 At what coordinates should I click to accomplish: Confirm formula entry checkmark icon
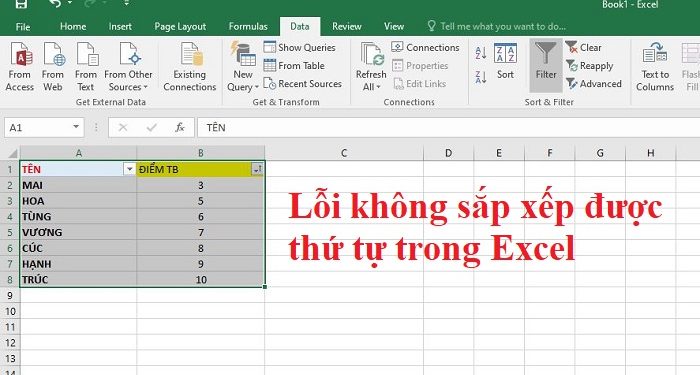pyautogui.click(x=152, y=128)
